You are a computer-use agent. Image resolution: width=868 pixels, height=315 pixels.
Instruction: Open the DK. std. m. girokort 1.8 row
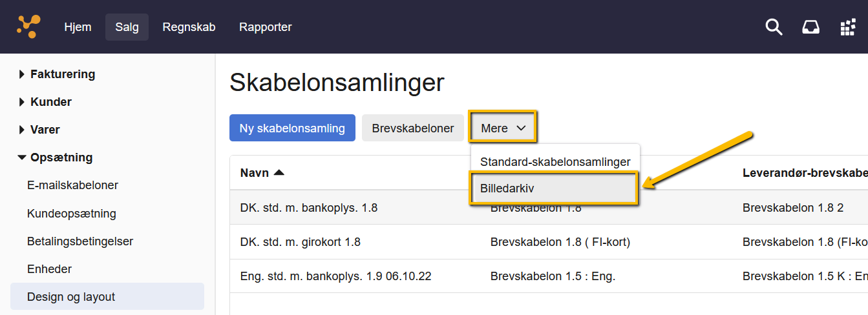tap(301, 242)
